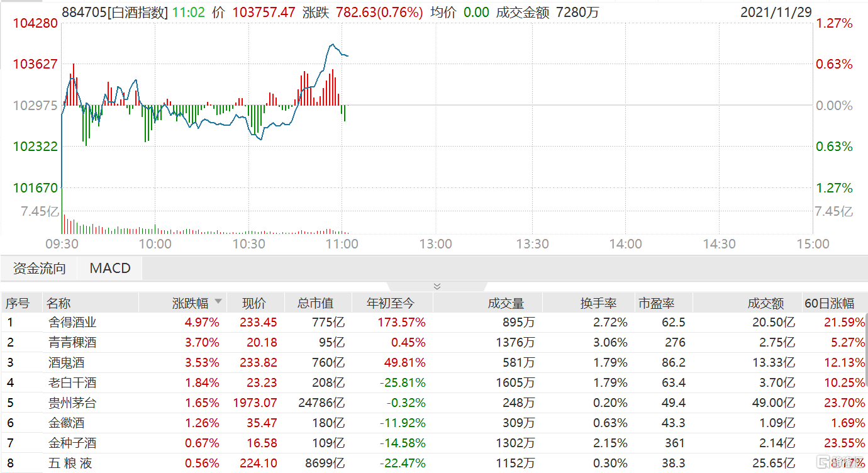
Task: Click the date 2021/11/29
Action: click(x=776, y=12)
